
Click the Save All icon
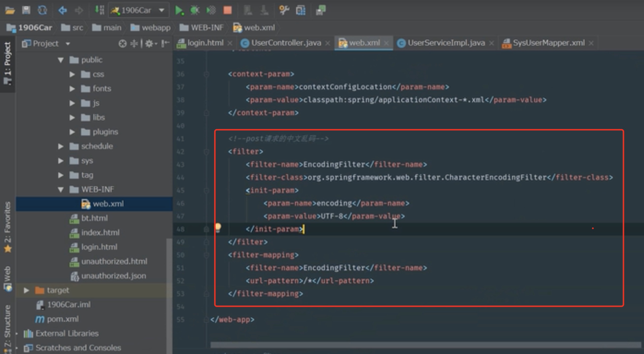(x=26, y=10)
